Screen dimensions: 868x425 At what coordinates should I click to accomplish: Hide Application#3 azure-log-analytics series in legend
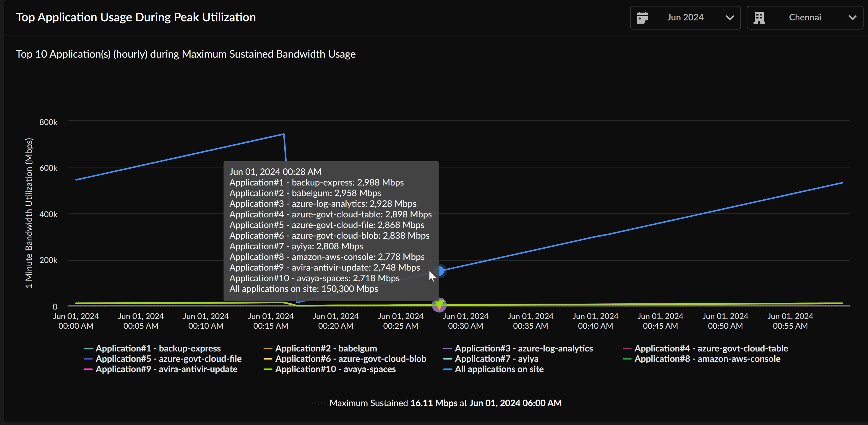pyautogui.click(x=523, y=348)
